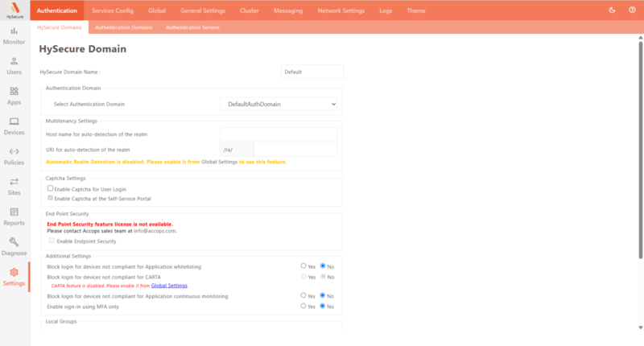644x346 pixels.
Task: Click scrollbar down arrow
Action: pos(640,327)
